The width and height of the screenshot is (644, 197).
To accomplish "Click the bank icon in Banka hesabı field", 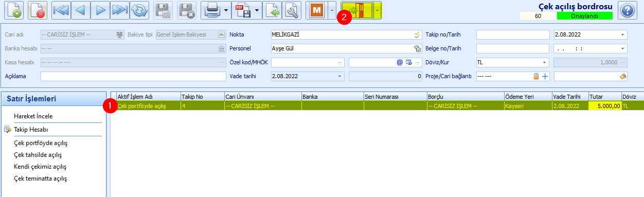I will pyautogui.click(x=221, y=48).
